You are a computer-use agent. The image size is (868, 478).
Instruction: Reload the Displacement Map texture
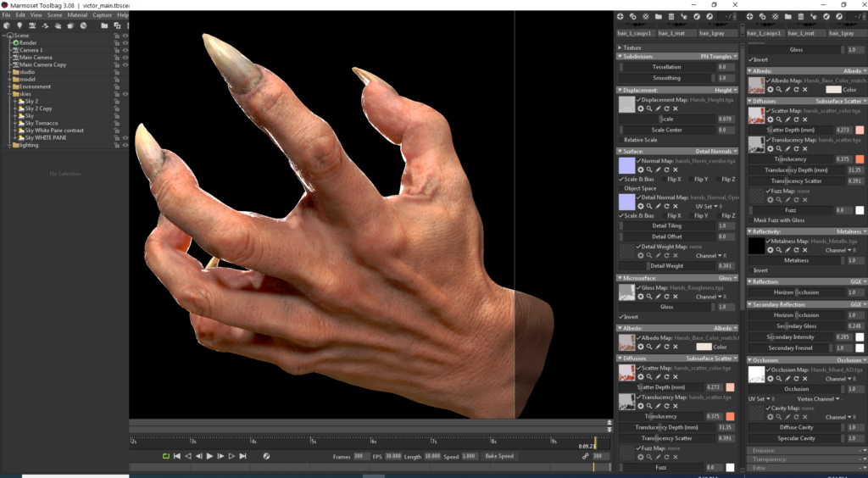click(666, 108)
